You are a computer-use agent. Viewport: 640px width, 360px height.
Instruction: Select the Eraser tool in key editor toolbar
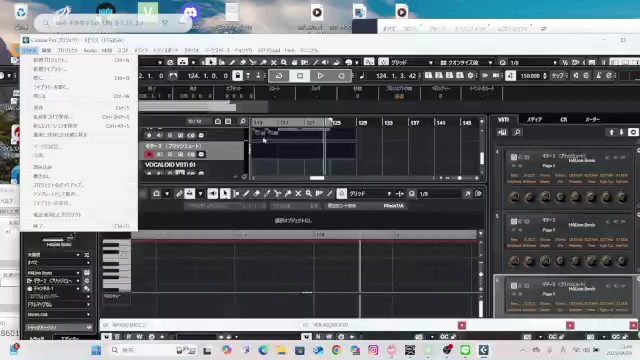click(x=256, y=193)
